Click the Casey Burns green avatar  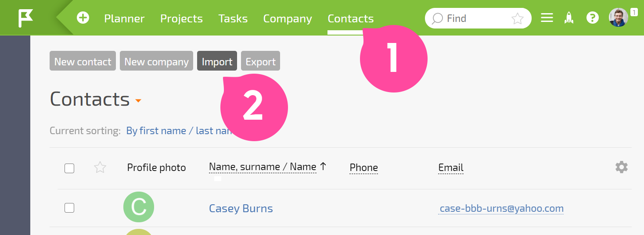coord(139,207)
